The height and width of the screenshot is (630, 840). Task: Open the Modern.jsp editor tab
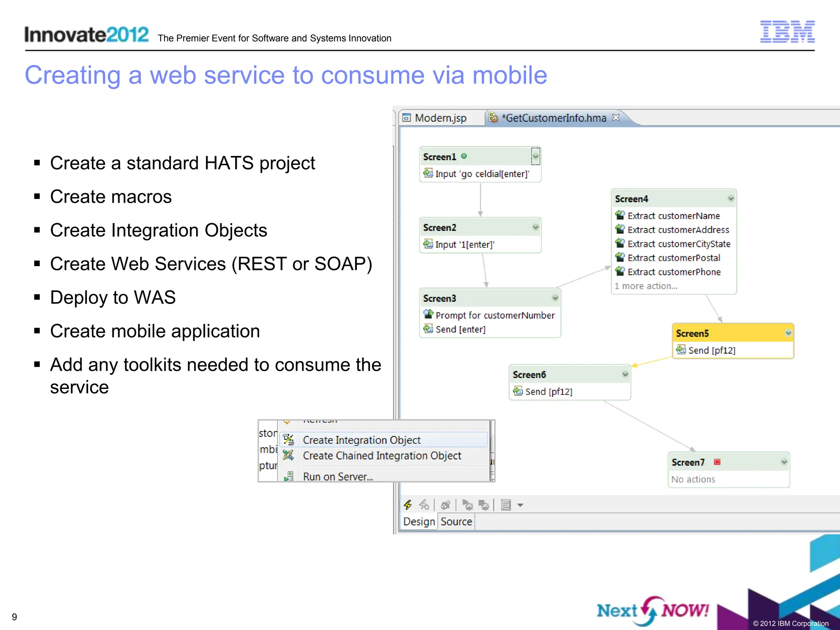[x=440, y=118]
